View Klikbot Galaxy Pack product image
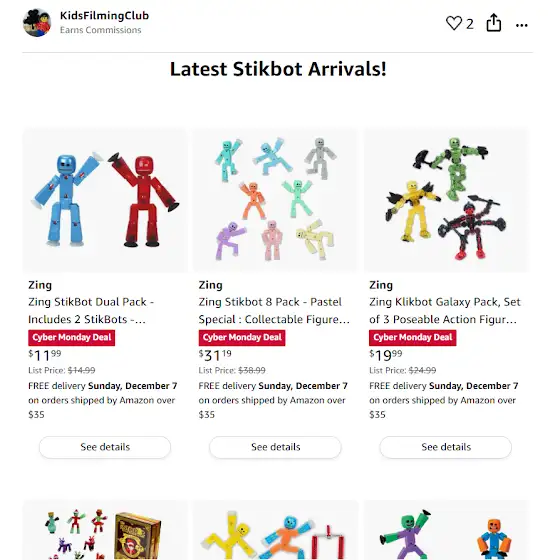The height and width of the screenshot is (560, 560). coord(446,200)
